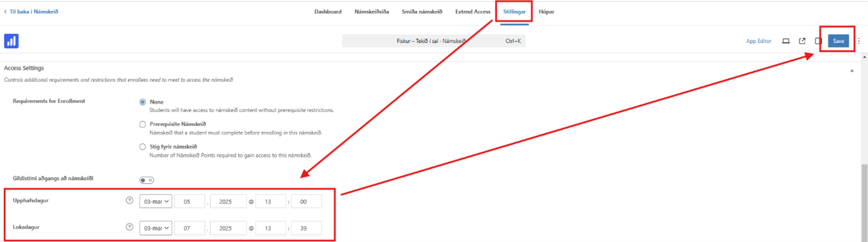Viewport: 868px width, 242px height.
Task: Click the Upphafsdagur year input field
Action: click(x=228, y=201)
